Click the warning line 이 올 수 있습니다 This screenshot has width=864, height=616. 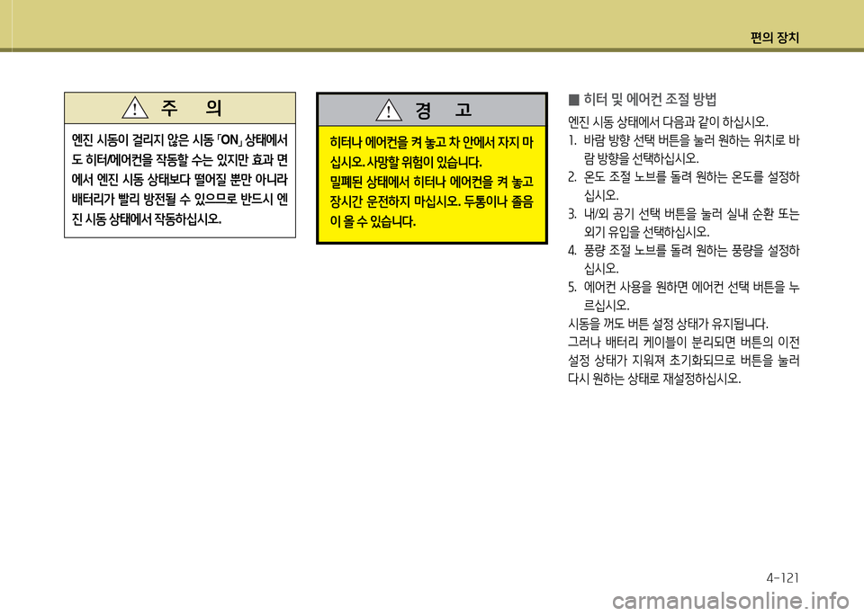click(x=373, y=222)
